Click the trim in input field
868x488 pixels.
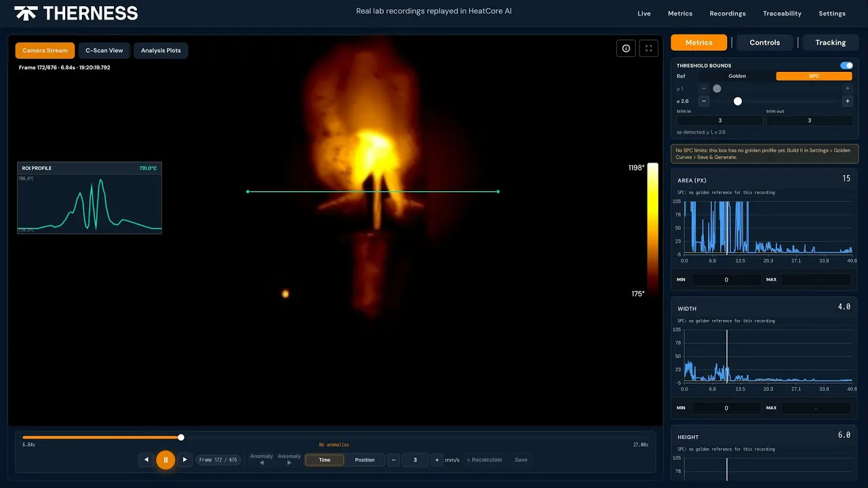[x=719, y=121]
